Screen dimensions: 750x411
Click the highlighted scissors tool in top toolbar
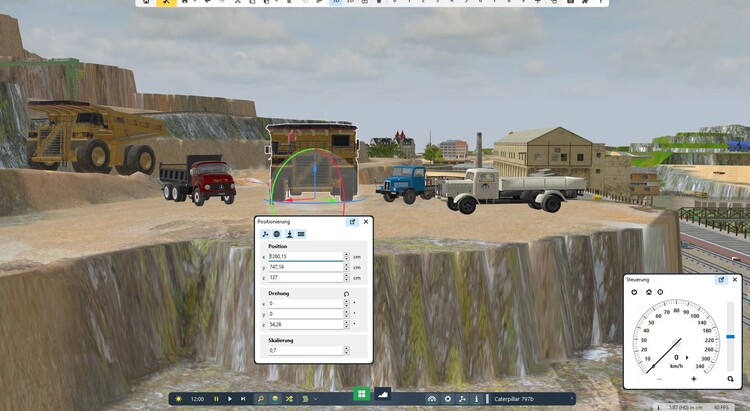[166, 2]
